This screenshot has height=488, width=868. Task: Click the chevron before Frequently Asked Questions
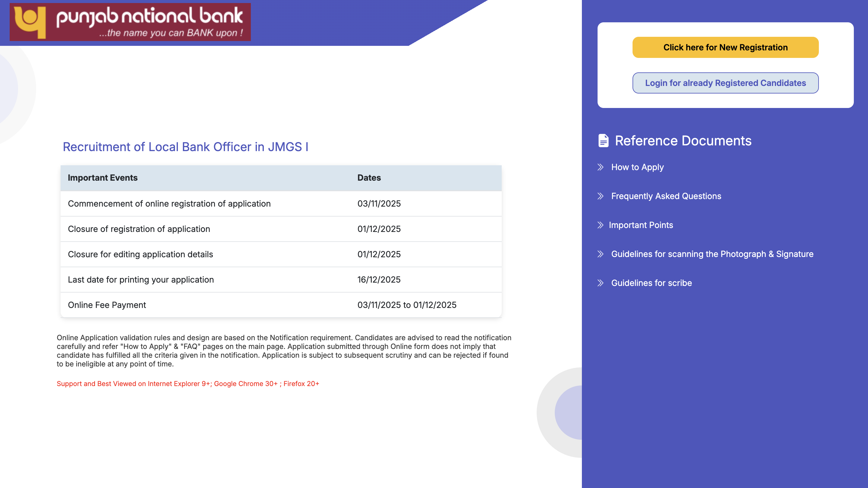pos(601,196)
